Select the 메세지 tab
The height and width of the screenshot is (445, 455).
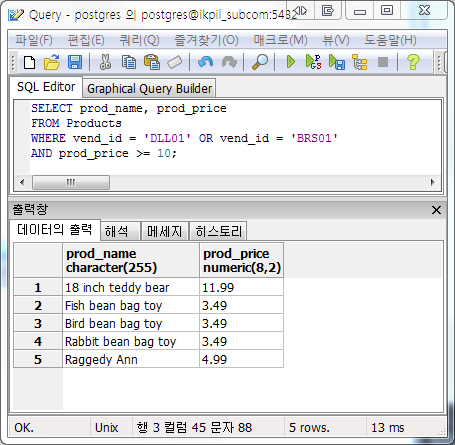coord(165,231)
